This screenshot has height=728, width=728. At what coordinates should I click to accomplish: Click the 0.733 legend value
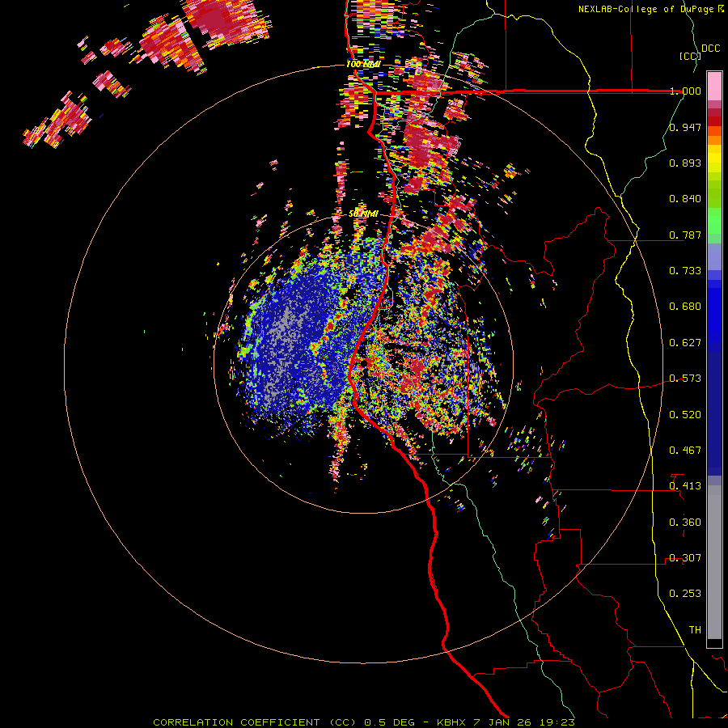click(685, 271)
